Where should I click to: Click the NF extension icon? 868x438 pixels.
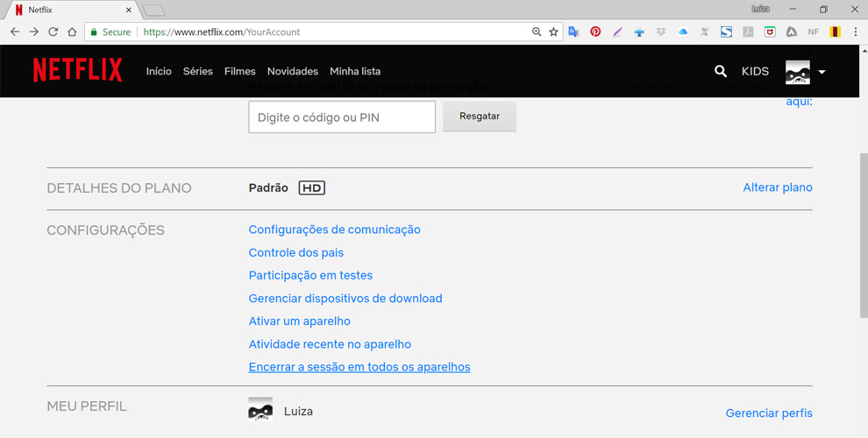813,32
